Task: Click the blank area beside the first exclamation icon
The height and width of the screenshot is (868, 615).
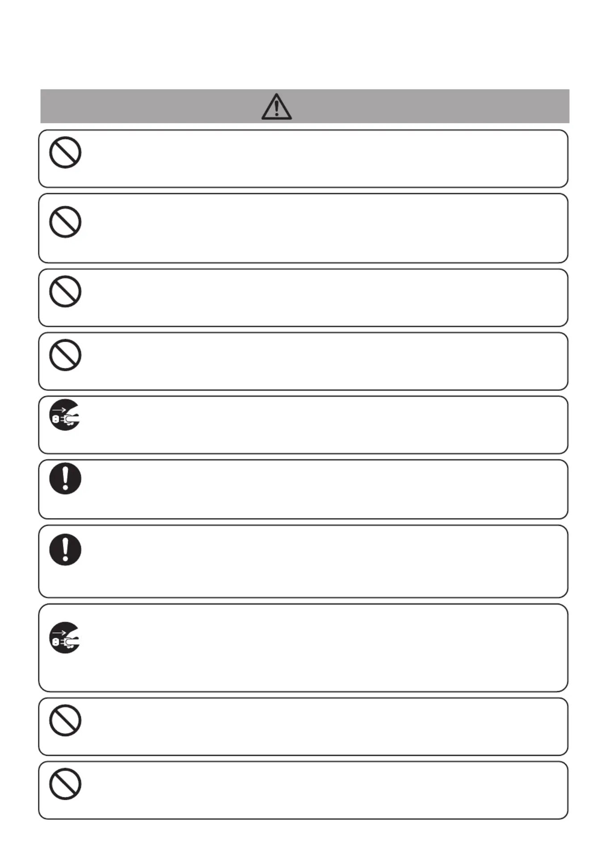Action: pos(322,489)
